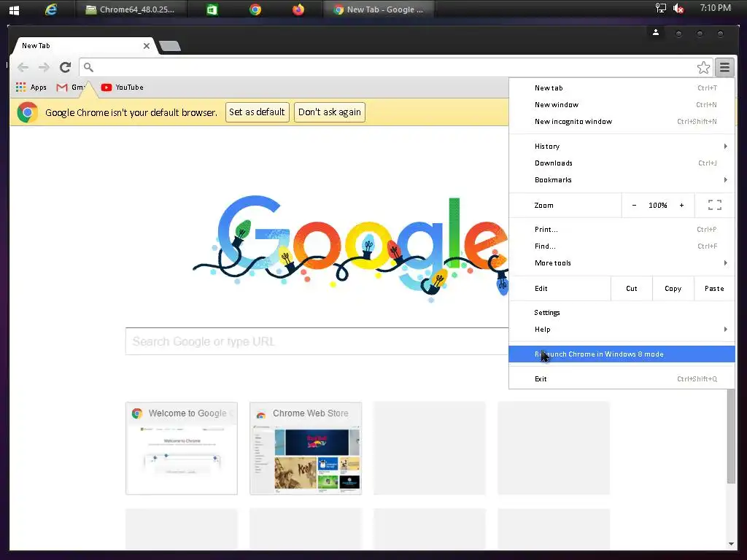
Task: Click the fullscreen icon in Zoom row
Action: click(715, 205)
